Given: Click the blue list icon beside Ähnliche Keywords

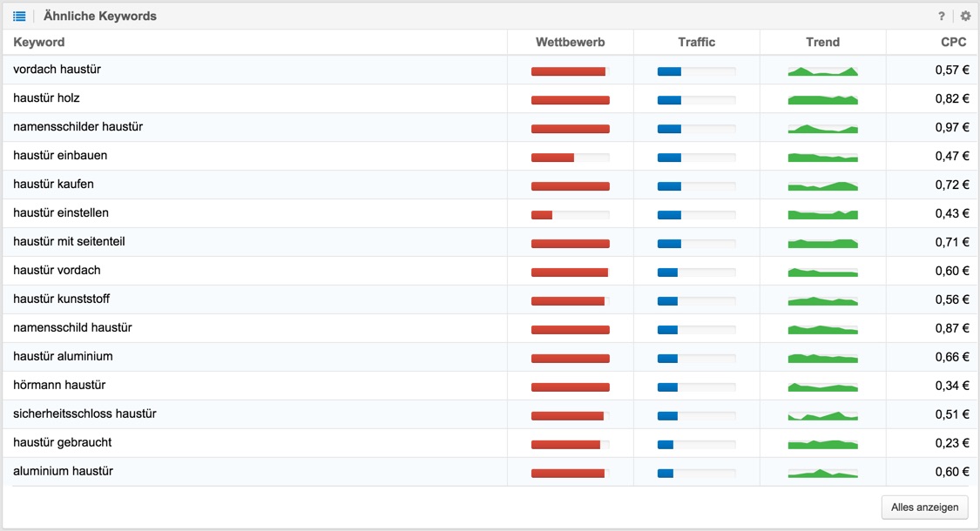Looking at the screenshot, I should coord(19,17).
